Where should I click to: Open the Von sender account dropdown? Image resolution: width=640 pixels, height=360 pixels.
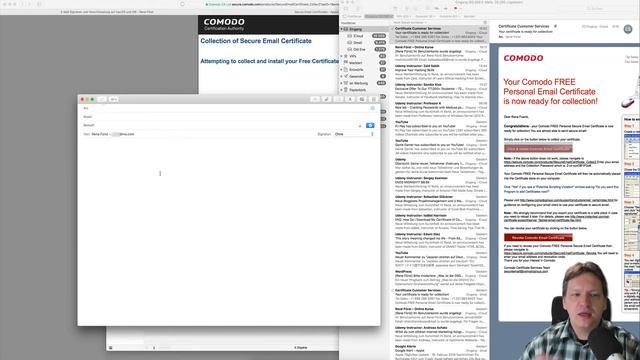[113, 134]
